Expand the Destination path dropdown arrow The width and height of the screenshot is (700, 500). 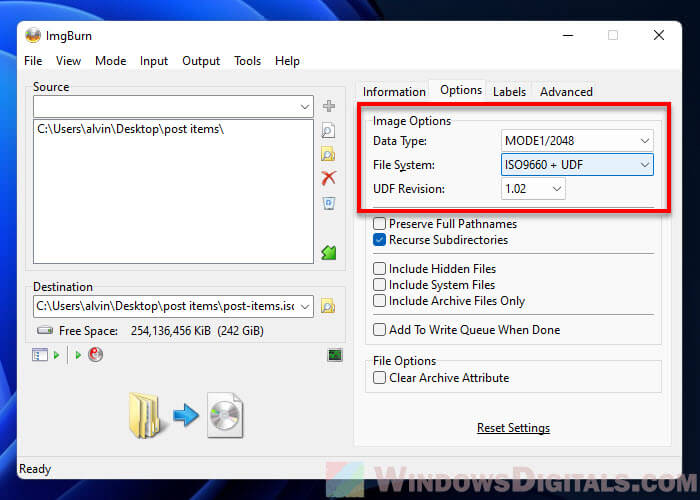click(x=305, y=307)
